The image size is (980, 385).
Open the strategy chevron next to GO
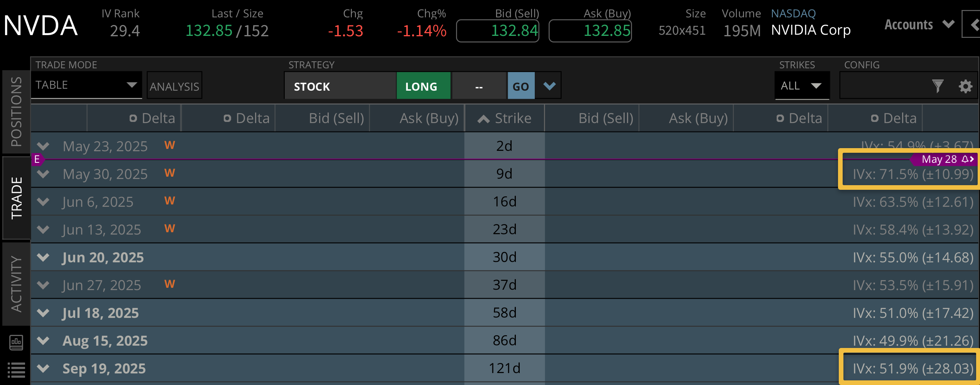coord(549,86)
